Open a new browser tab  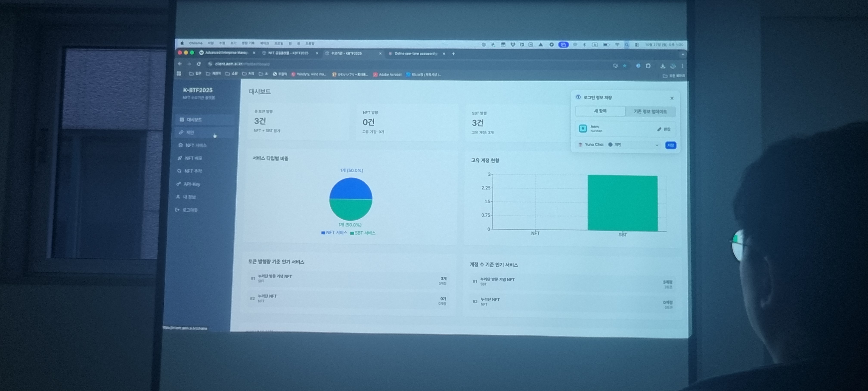(454, 54)
